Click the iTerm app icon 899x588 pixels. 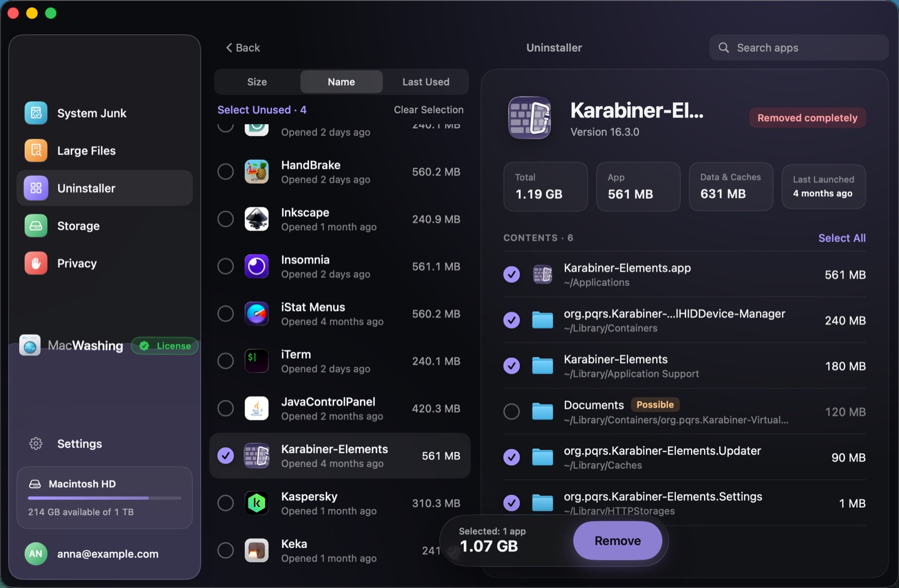[x=257, y=361]
